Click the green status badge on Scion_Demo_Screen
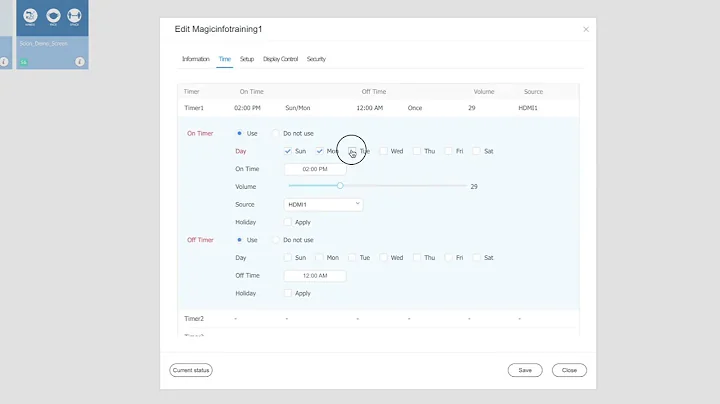The width and height of the screenshot is (720, 404). [x=23, y=62]
